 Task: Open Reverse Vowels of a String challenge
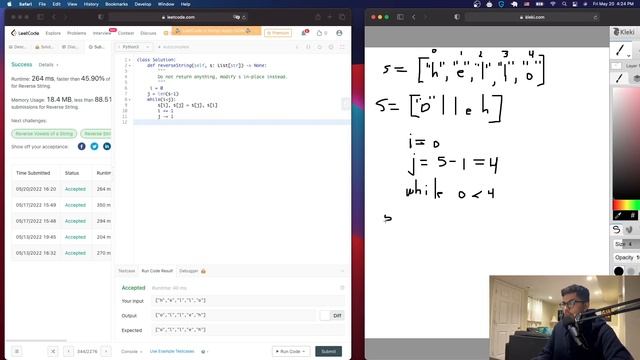point(44,133)
